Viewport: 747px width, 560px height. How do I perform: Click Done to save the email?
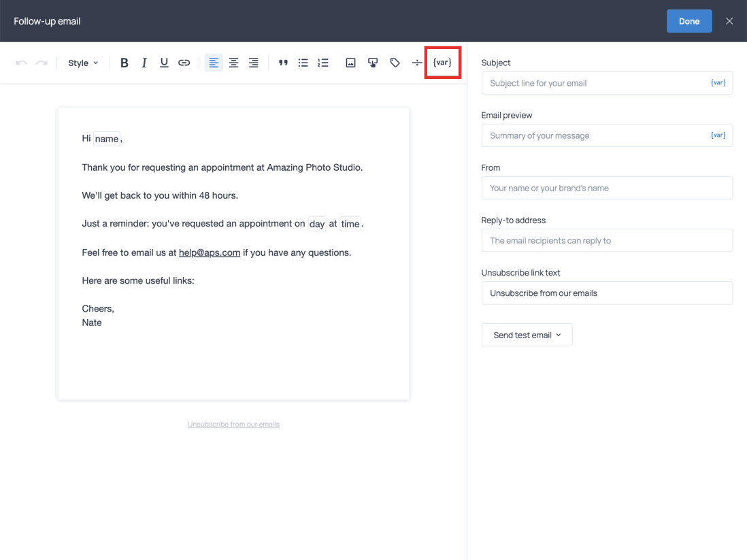(689, 21)
